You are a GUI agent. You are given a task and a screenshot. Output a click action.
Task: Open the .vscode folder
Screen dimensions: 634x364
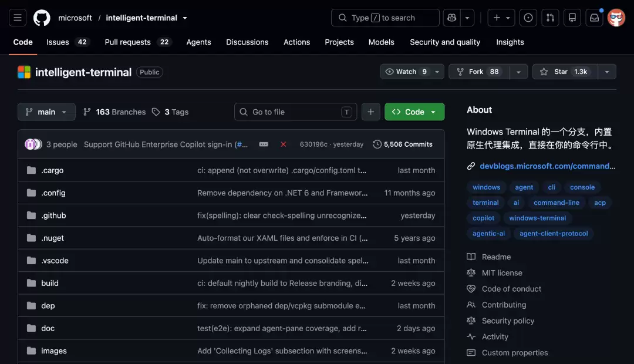tap(55, 261)
